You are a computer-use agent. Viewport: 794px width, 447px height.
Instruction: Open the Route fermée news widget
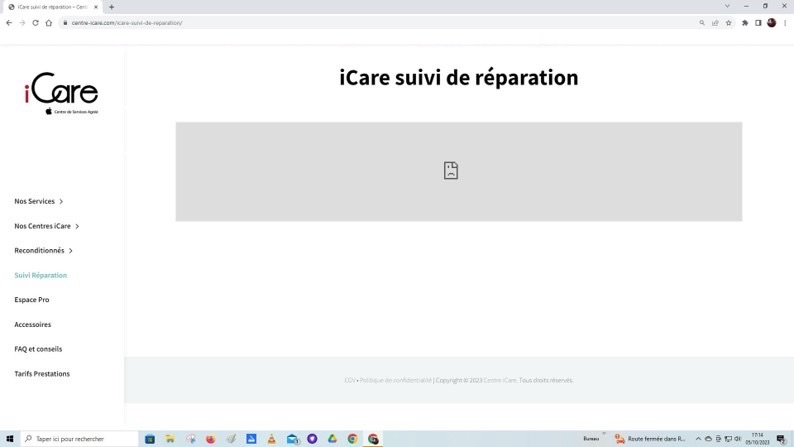(650, 439)
